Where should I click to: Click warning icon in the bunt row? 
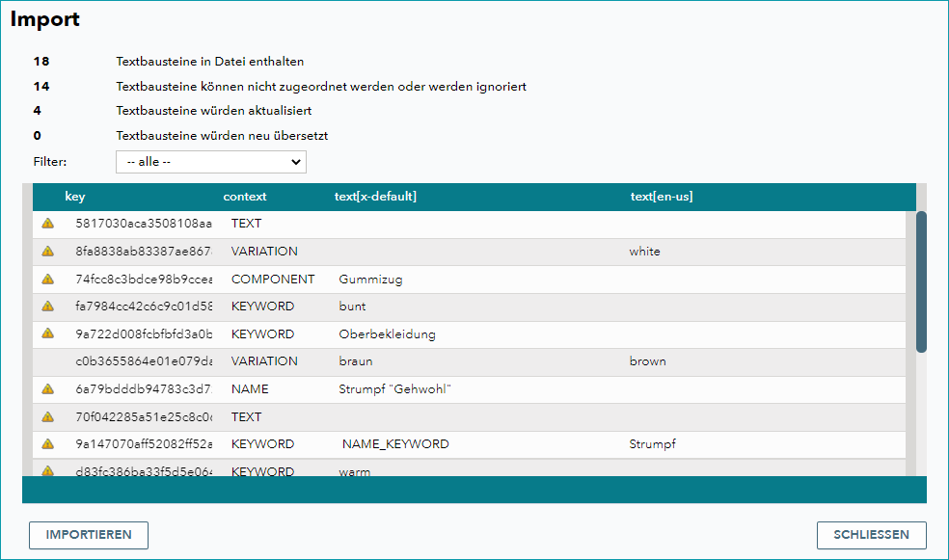[48, 306]
